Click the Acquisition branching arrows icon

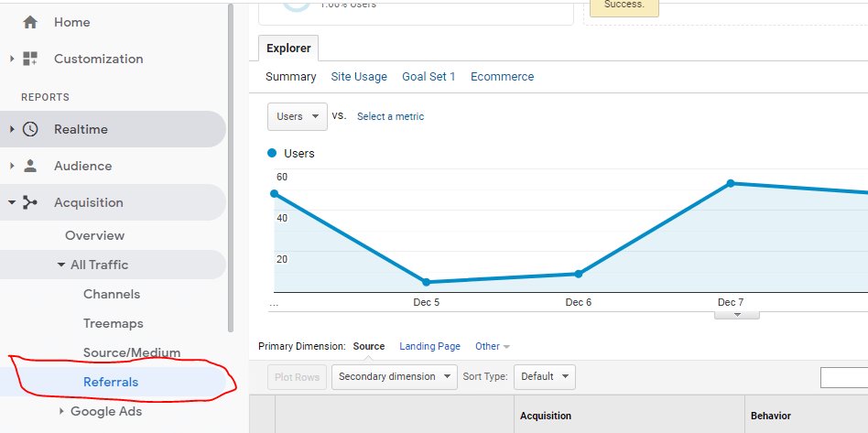point(30,202)
